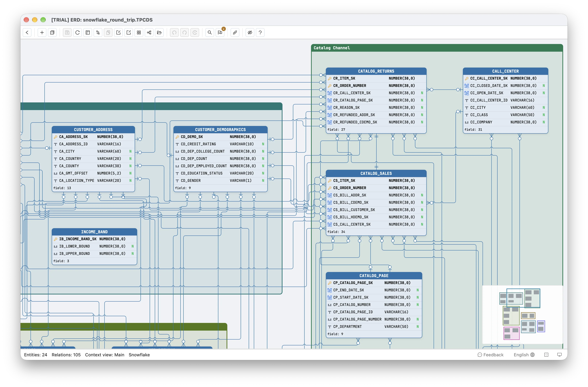The height and width of the screenshot is (387, 588).
Task: Click the CATALOG_PAGE table title
Action: pyautogui.click(x=374, y=275)
